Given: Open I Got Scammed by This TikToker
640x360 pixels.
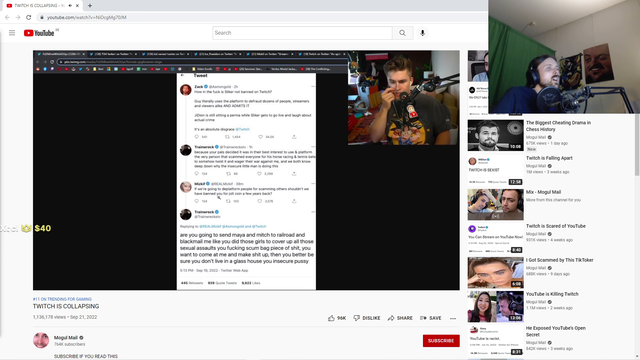Looking at the screenshot, I should (x=560, y=260).
